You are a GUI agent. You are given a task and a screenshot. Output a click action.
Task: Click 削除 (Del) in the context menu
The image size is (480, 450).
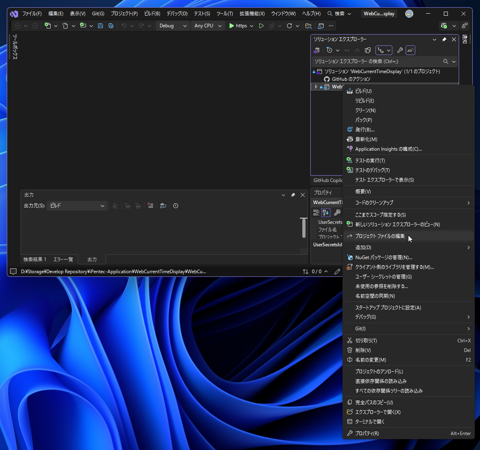click(x=408, y=350)
